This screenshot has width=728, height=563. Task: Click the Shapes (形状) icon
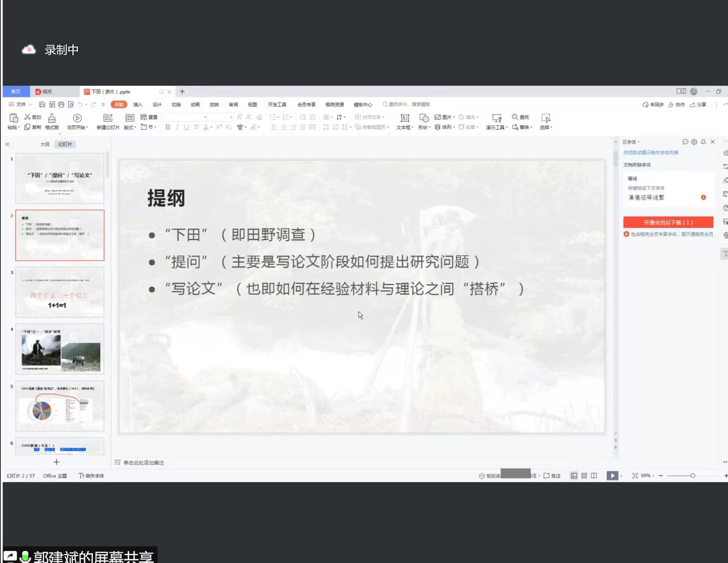click(424, 118)
